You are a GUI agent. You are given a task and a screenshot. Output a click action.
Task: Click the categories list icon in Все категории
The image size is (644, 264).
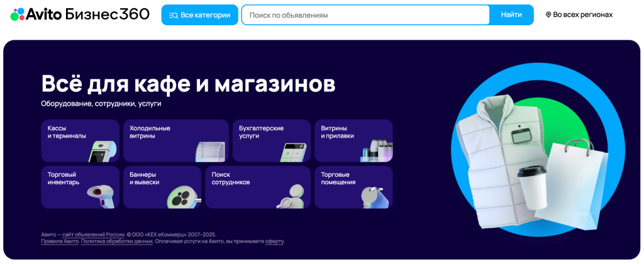[x=174, y=15]
